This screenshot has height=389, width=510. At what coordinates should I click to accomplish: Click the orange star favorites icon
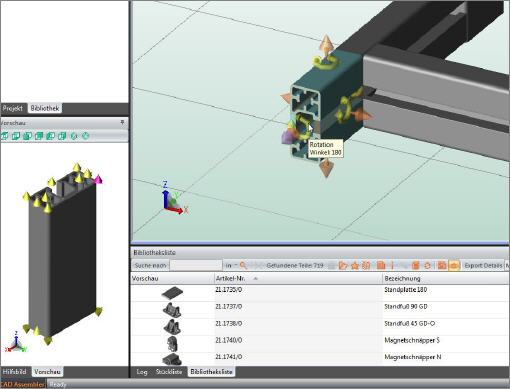pyautogui.click(x=355, y=265)
